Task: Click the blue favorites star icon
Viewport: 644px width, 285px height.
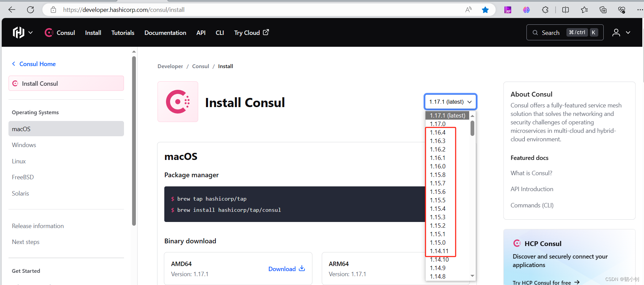Action: tap(485, 10)
